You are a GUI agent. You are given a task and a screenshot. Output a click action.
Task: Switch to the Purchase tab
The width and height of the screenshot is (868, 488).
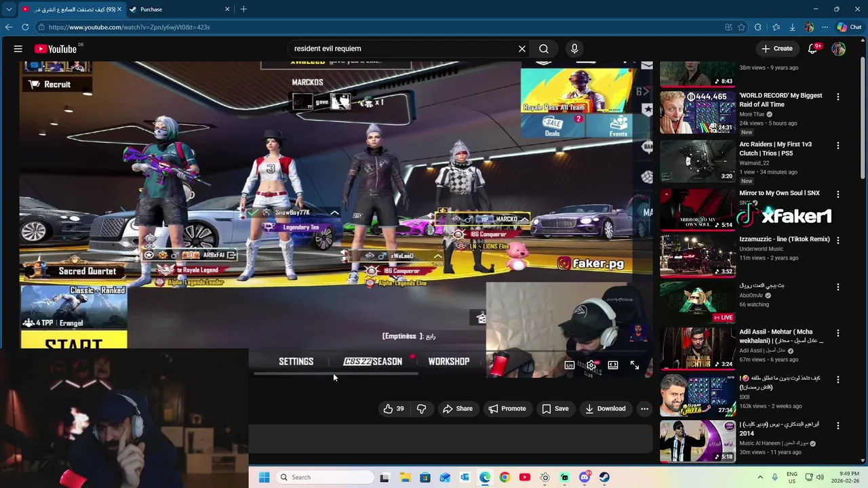pyautogui.click(x=178, y=9)
